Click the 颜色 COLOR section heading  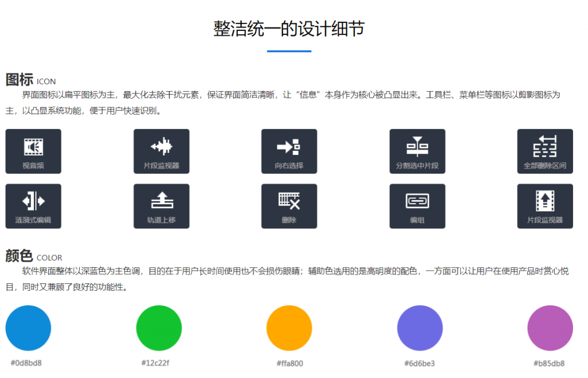(33, 256)
